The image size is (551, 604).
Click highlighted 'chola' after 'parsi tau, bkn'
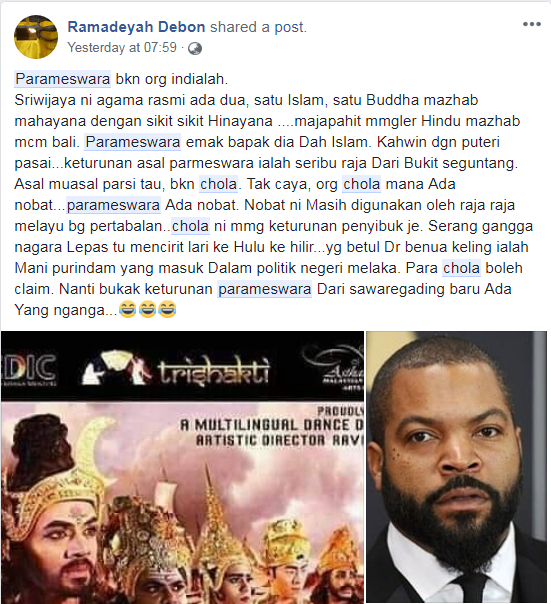[x=218, y=184]
